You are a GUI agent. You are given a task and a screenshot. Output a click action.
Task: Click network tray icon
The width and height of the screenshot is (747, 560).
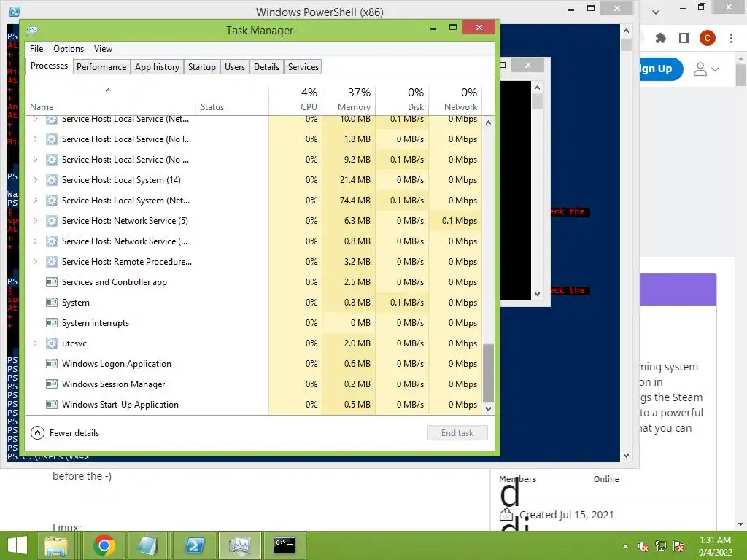(661, 546)
